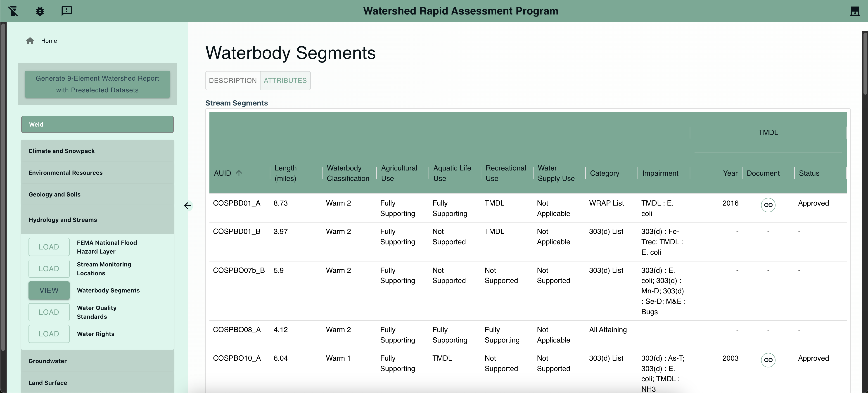Expand Environmental Resources section
Screen dimensions: 868x393
coord(97,173)
